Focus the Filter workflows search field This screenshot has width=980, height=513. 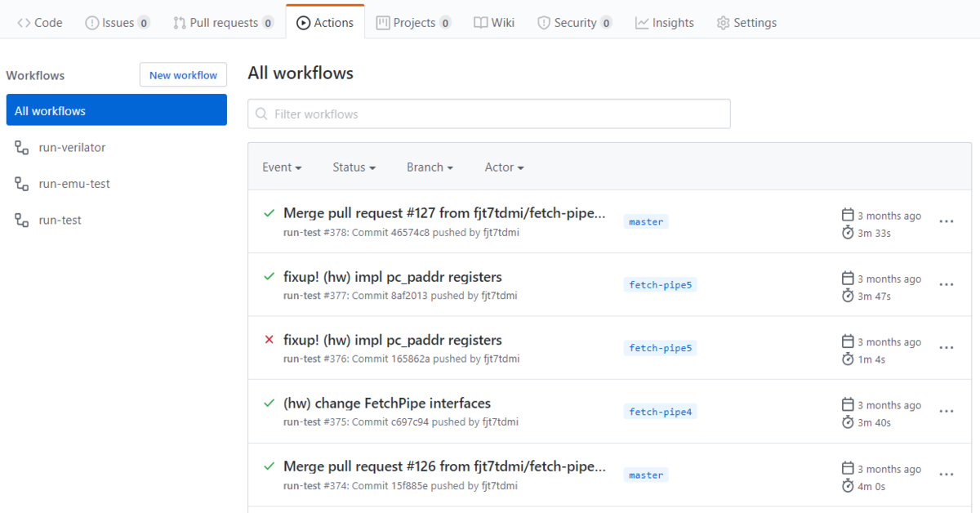489,114
